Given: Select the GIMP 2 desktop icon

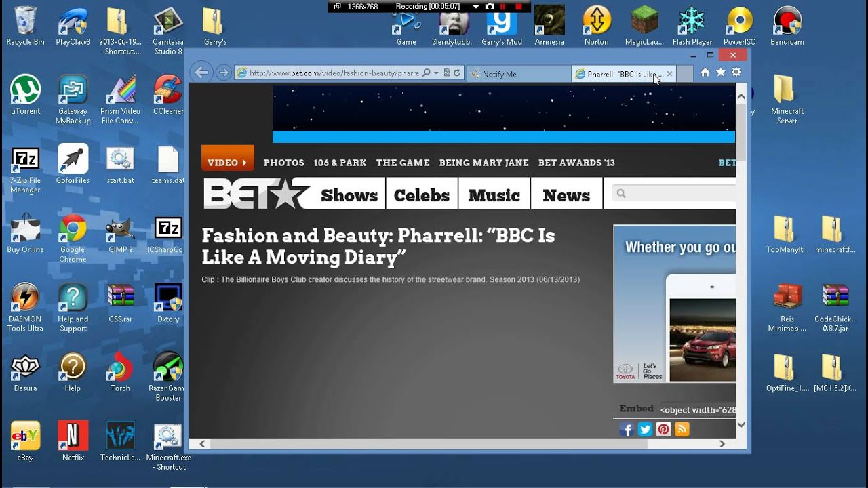Looking at the screenshot, I should click(120, 234).
